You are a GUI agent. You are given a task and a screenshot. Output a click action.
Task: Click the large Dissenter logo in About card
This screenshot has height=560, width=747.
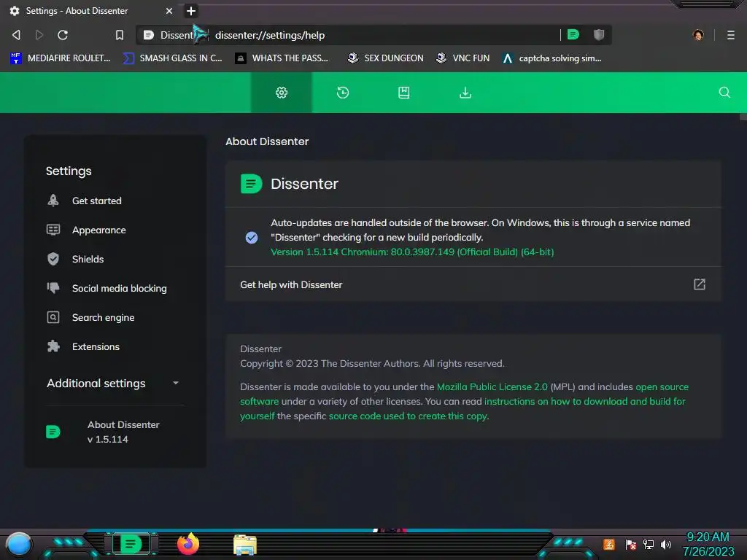tap(251, 184)
